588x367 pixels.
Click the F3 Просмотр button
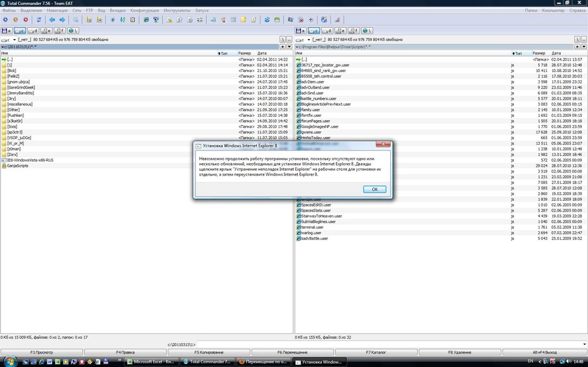coord(42,352)
